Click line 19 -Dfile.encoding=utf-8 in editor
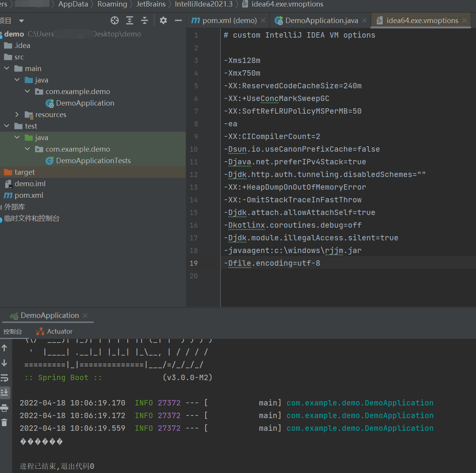Viewport: 476px width, 473px height. (x=272, y=263)
